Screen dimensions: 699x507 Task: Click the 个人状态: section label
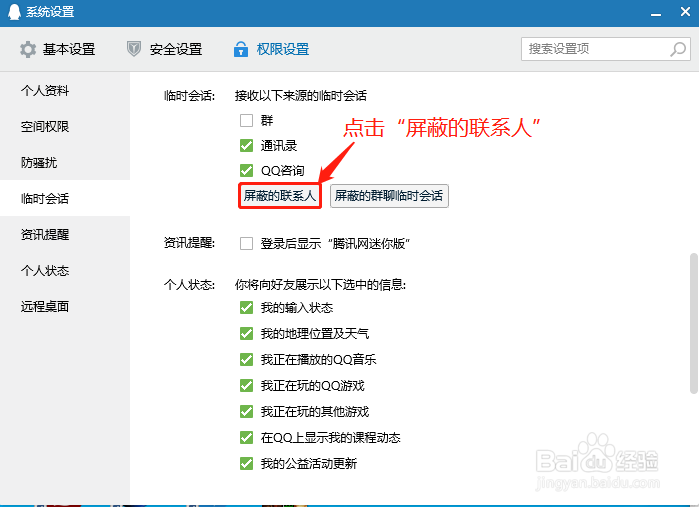tap(189, 284)
